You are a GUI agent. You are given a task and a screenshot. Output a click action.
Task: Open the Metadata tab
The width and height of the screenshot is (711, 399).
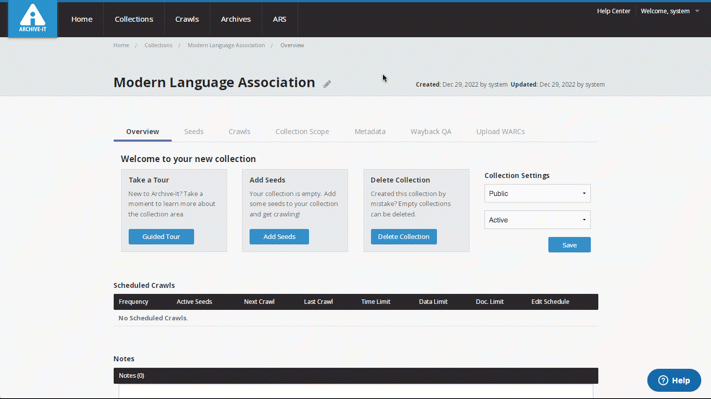tap(370, 131)
